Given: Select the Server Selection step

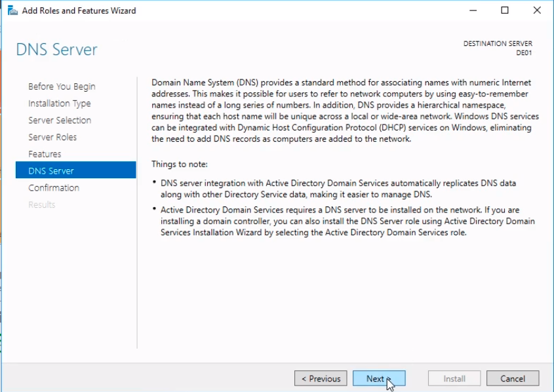Looking at the screenshot, I should coord(60,120).
